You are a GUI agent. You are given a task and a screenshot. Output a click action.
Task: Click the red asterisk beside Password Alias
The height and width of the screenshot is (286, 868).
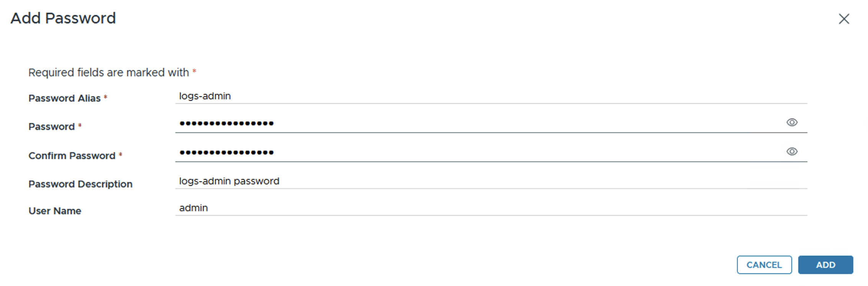tap(106, 97)
